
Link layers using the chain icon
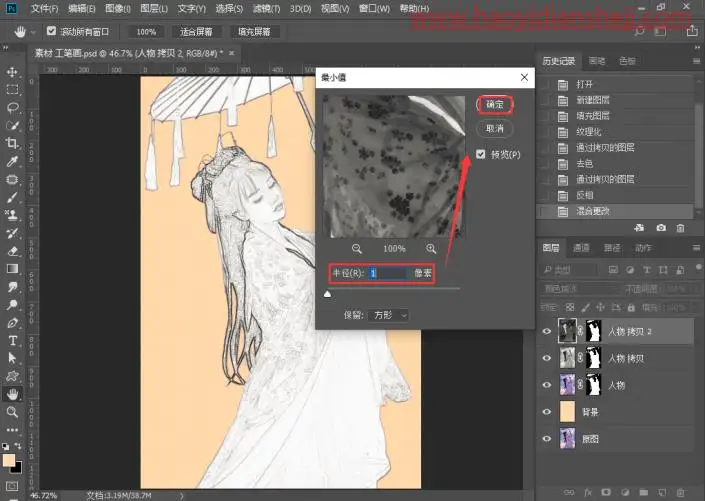click(x=569, y=492)
